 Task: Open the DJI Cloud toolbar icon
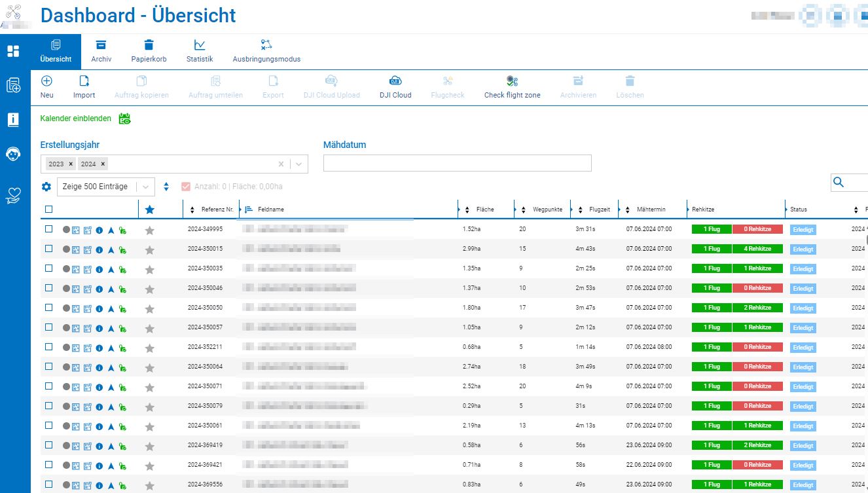click(395, 81)
